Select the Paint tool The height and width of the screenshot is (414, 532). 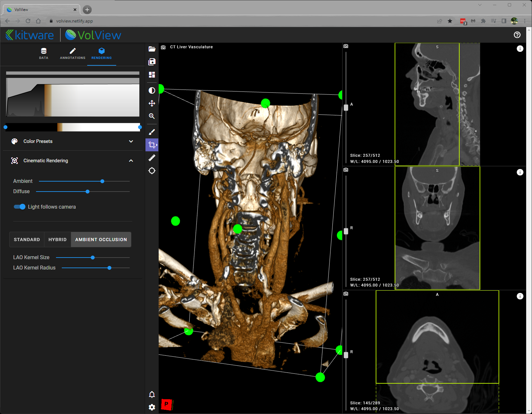152,131
